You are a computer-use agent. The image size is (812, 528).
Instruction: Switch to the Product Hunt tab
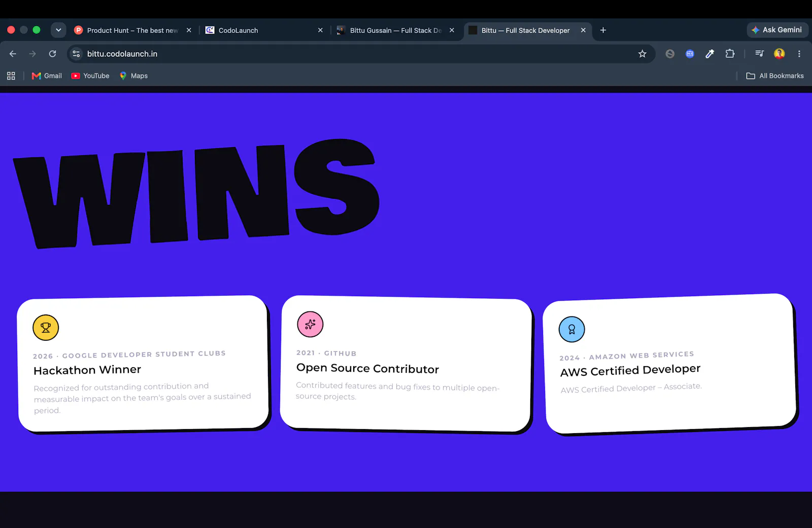[x=132, y=30]
